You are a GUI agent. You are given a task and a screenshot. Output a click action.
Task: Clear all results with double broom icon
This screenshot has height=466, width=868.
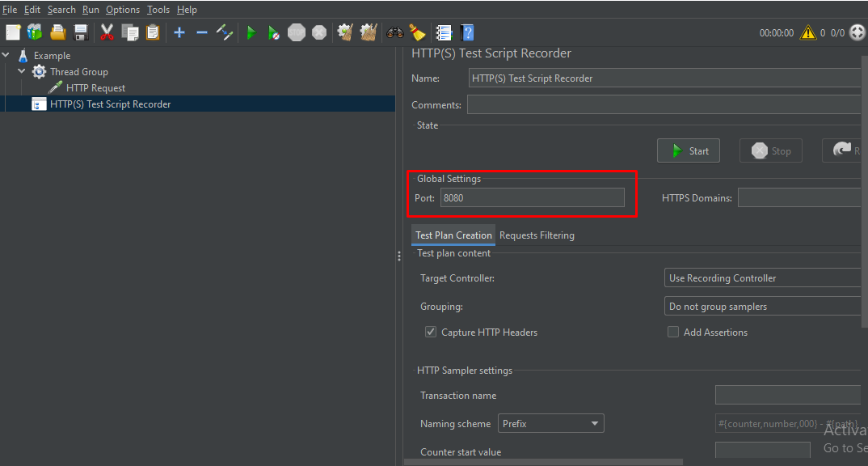[x=369, y=32]
